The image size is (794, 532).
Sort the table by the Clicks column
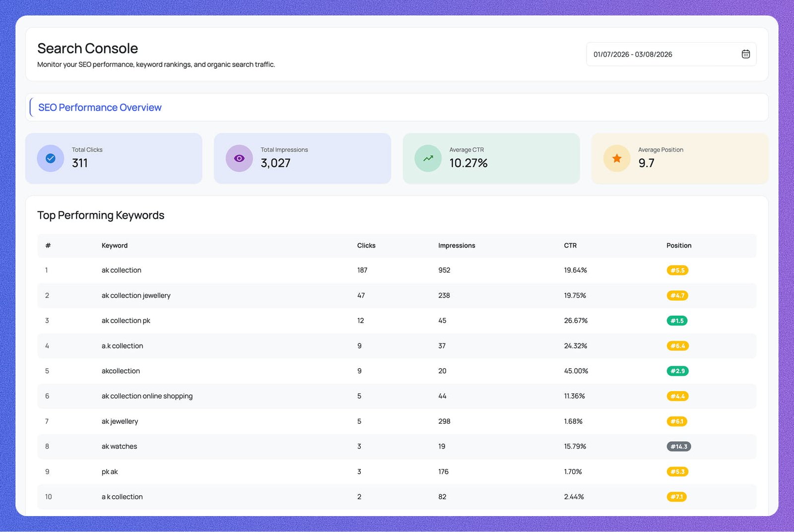click(366, 245)
